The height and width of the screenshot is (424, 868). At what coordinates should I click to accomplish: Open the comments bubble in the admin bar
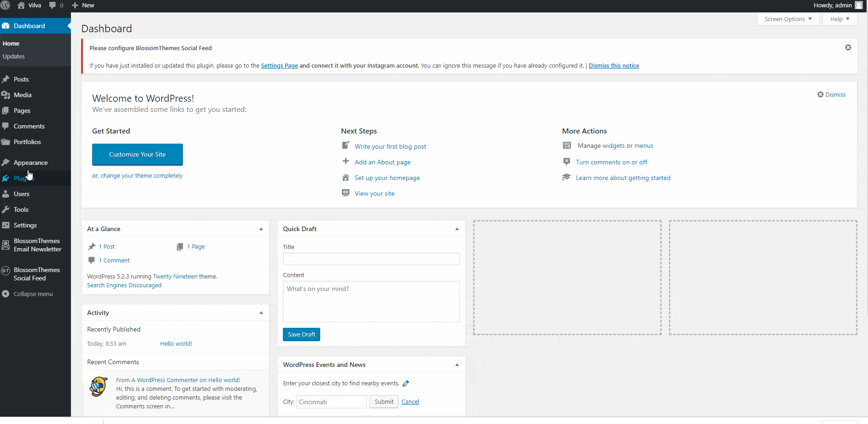click(53, 6)
